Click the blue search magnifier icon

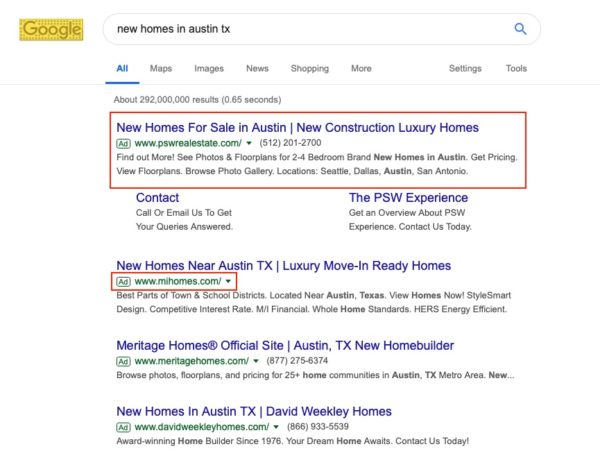pyautogui.click(x=520, y=29)
